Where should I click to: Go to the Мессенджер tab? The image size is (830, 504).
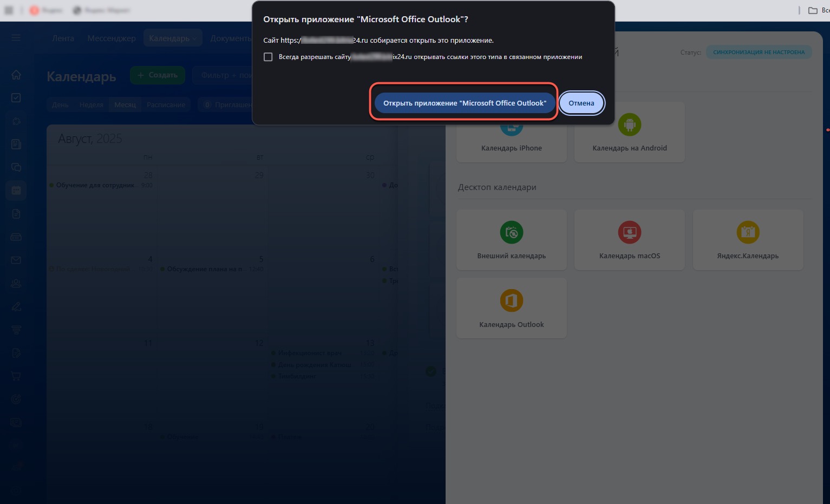pos(112,38)
